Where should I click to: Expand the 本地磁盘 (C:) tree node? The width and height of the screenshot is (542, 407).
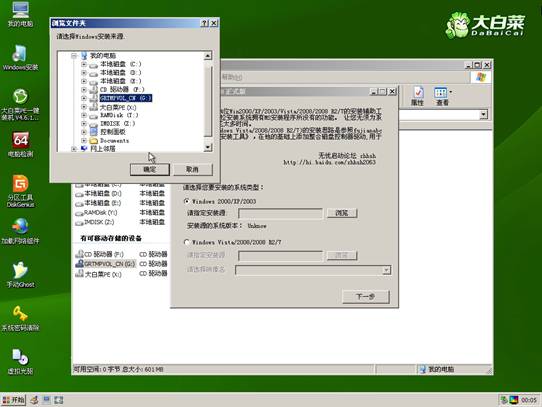point(84,64)
